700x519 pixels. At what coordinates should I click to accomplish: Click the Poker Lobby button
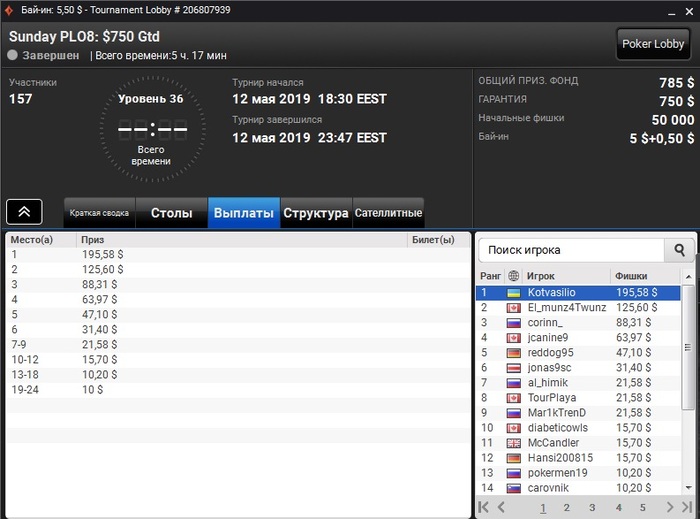[653, 44]
